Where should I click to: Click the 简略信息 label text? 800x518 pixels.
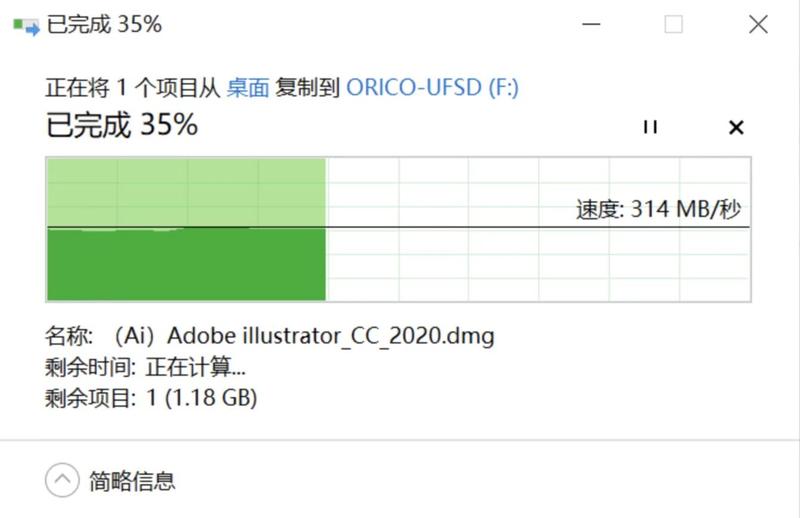pyautogui.click(x=132, y=481)
